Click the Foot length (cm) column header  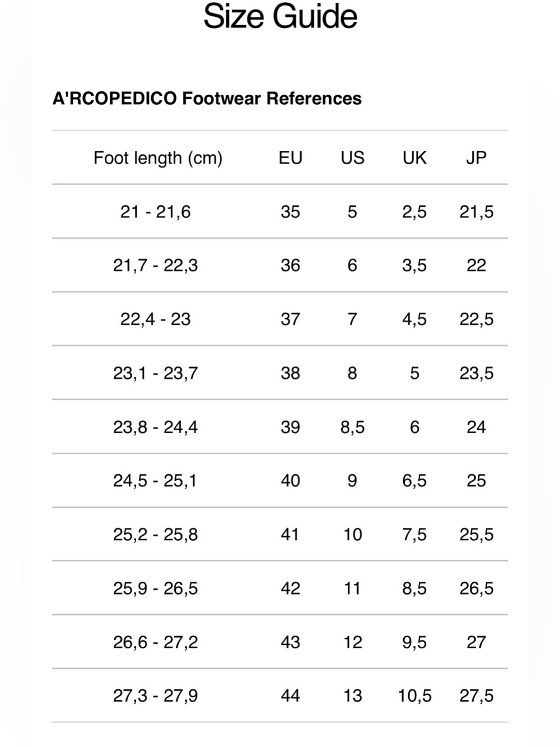158,158
